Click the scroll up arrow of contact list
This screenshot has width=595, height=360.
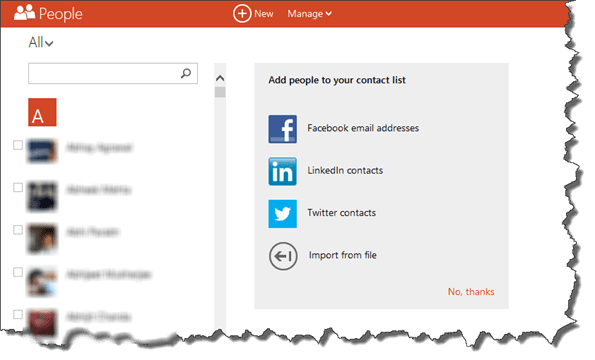click(220, 79)
